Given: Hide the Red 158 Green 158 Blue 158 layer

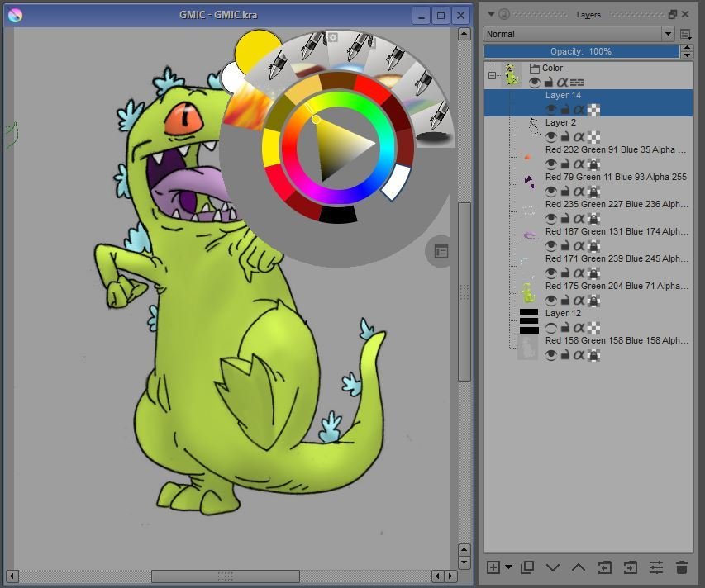Looking at the screenshot, I should (x=550, y=355).
